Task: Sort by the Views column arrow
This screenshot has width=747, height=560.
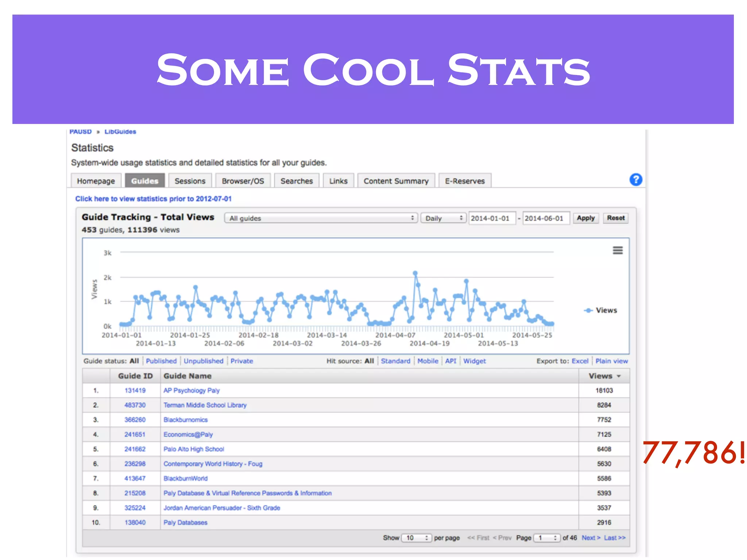Action: coord(619,376)
